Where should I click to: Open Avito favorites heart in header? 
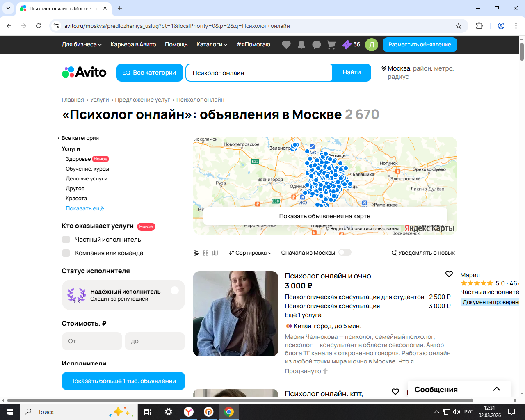(286, 45)
